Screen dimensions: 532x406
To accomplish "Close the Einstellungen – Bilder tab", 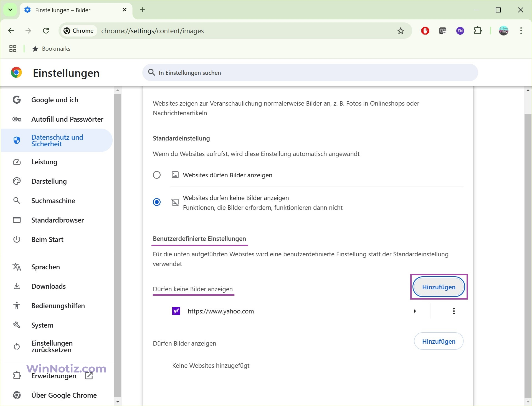I will tap(125, 10).
